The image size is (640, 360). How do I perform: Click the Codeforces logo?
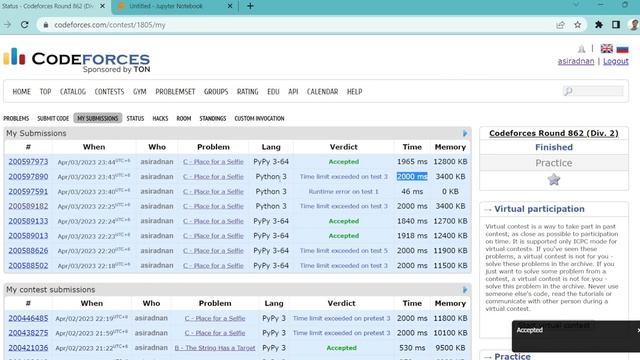point(76,60)
